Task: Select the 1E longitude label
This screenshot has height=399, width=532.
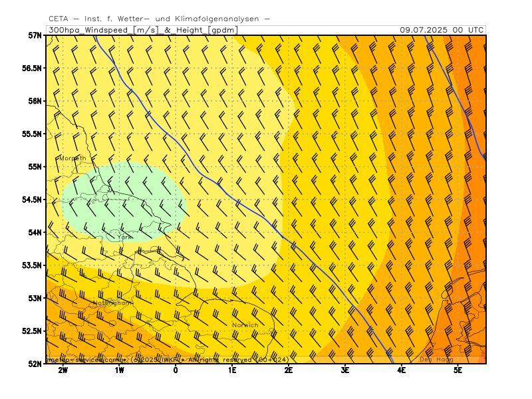Action: [x=232, y=370]
